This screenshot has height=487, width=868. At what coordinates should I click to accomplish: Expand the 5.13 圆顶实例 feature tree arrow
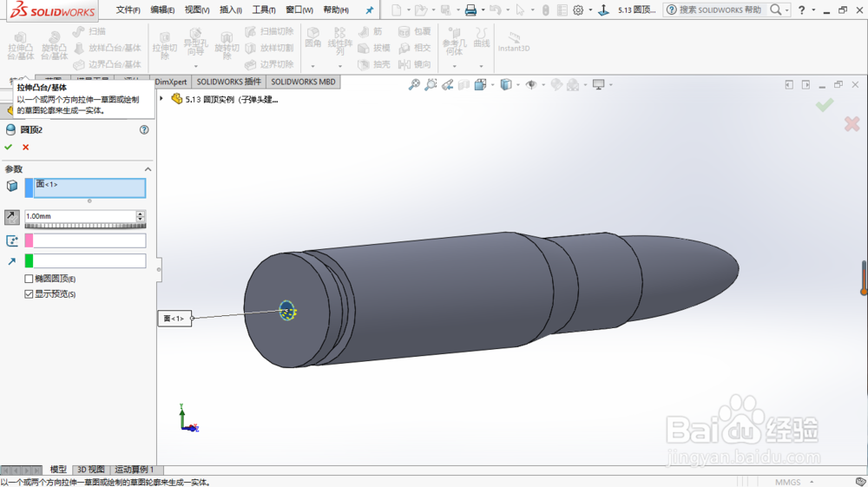coord(161,98)
